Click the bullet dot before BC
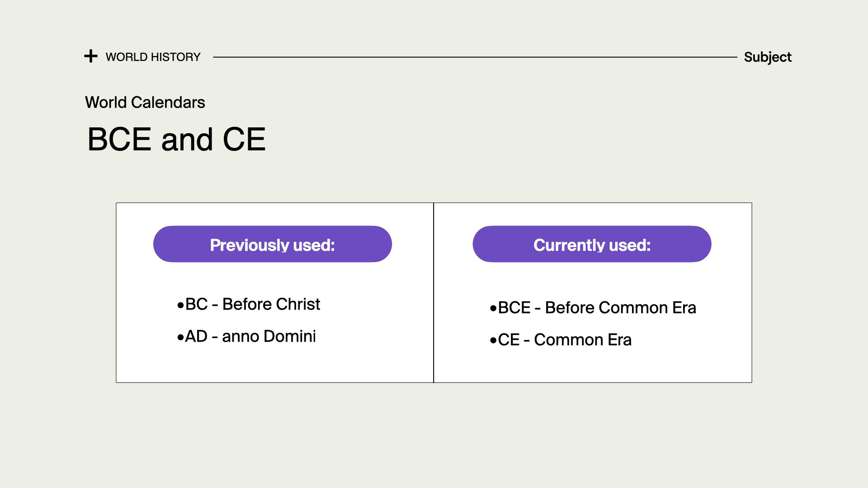The height and width of the screenshot is (488, 868). (x=181, y=306)
